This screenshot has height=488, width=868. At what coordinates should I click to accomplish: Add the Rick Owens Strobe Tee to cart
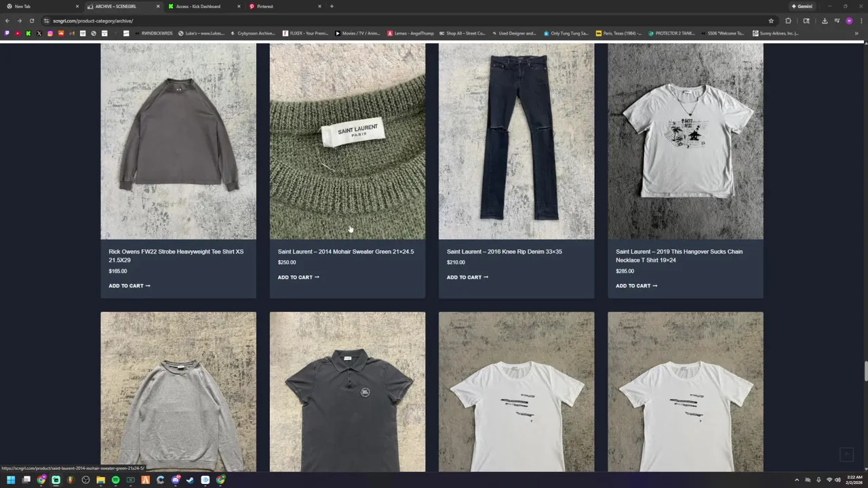130,285
